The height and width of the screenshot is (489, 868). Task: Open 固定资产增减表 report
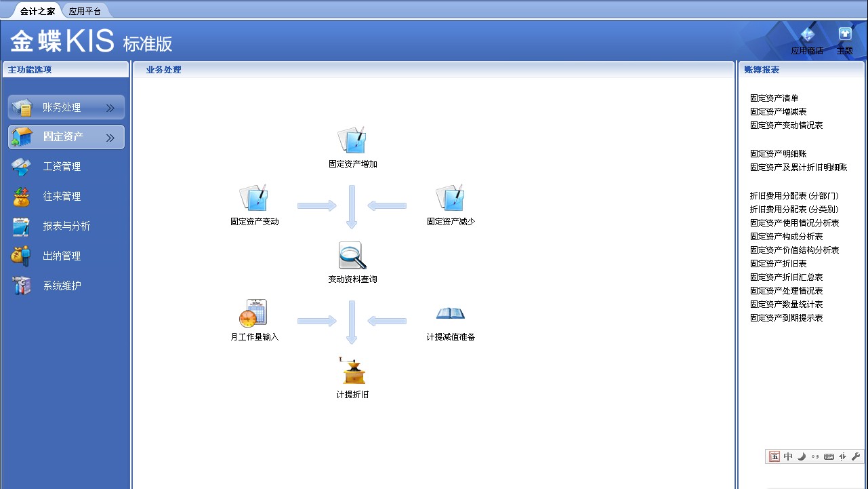[x=778, y=112]
